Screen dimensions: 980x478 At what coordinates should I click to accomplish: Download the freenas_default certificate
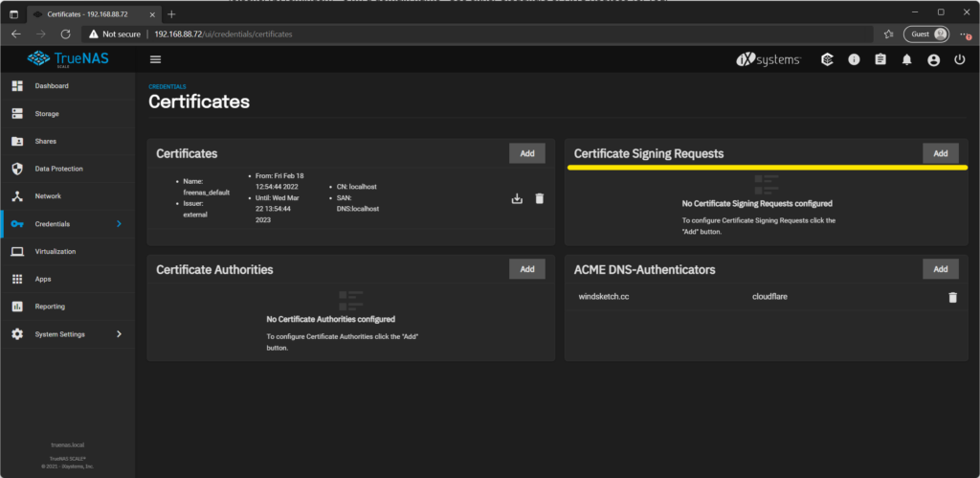pyautogui.click(x=517, y=199)
